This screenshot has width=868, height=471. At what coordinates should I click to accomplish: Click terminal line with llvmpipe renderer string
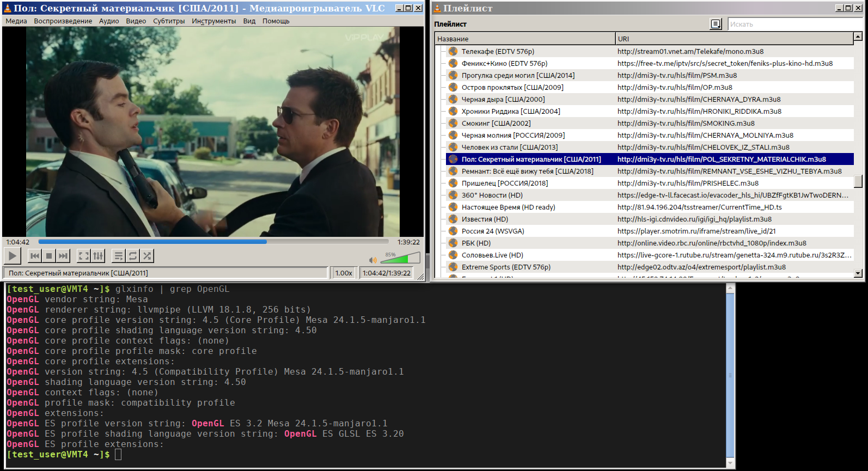coord(159,310)
